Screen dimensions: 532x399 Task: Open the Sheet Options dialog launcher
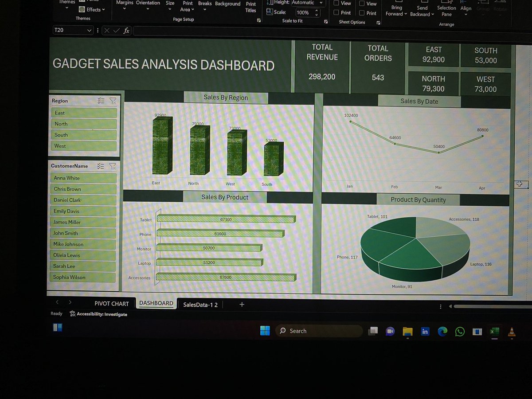click(379, 23)
